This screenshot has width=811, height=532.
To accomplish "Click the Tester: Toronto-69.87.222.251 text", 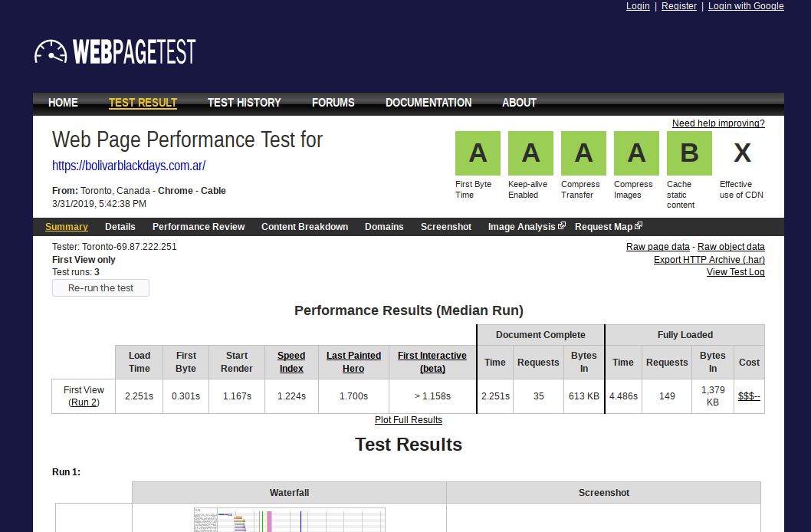I will [x=114, y=247].
